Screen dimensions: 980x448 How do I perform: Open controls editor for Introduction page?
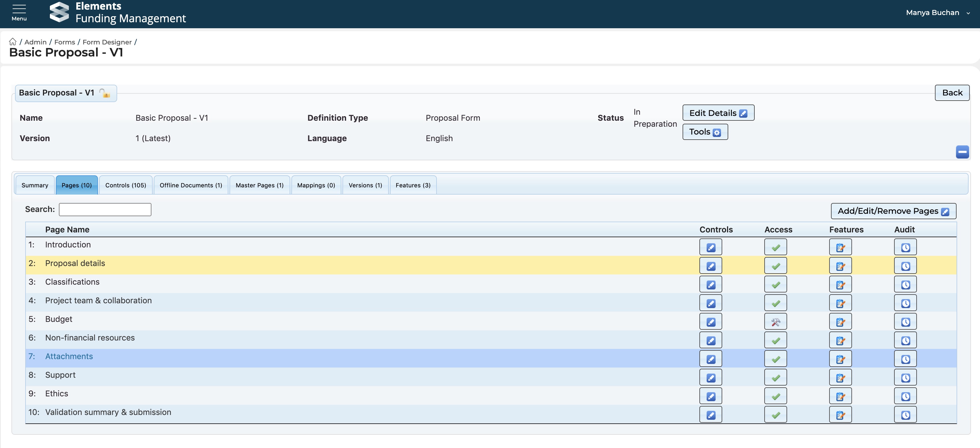tap(710, 247)
